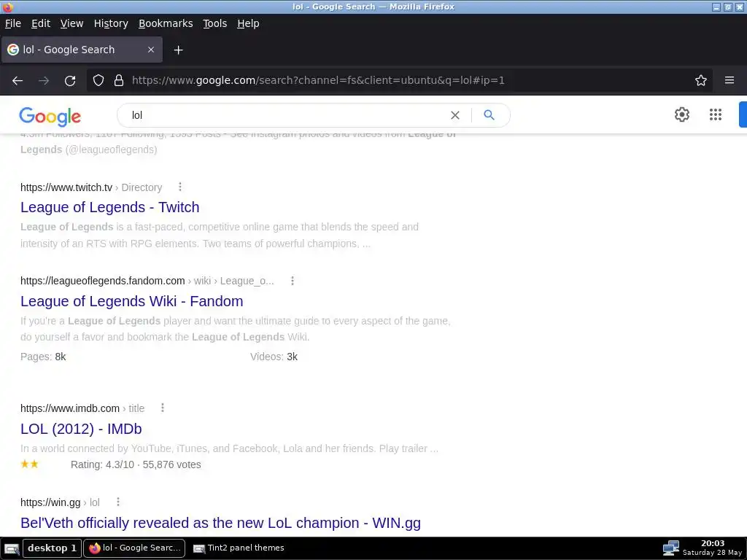Open the Bookmarks menu

(166, 23)
